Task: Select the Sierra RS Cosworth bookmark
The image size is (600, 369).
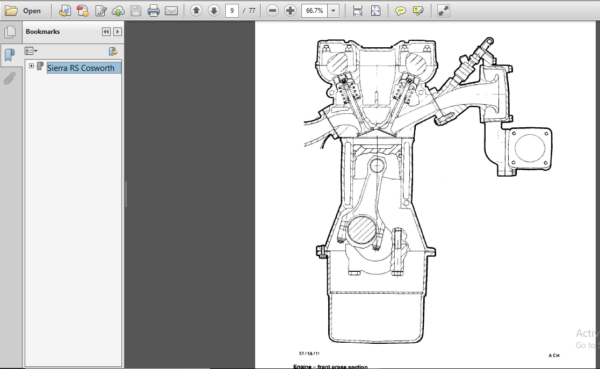Action: point(81,68)
